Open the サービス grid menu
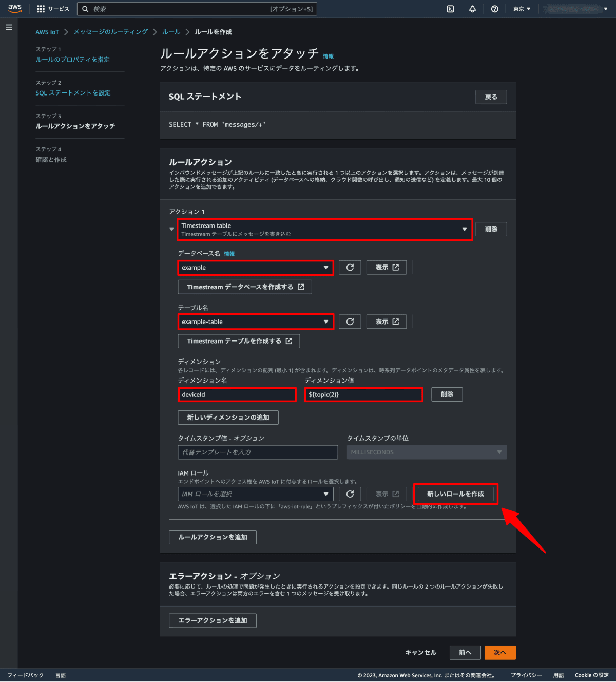This screenshot has height=682, width=616. 53,9
